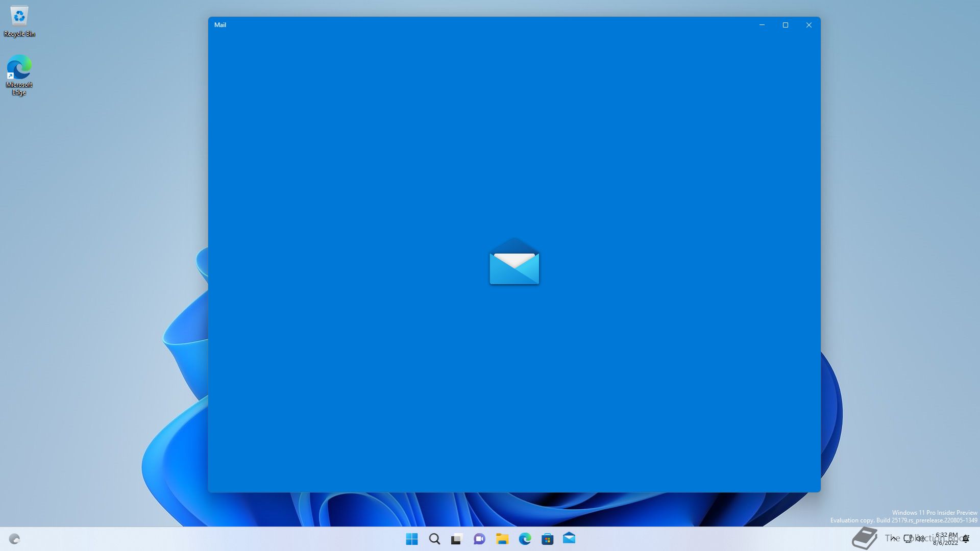Expand hidden system tray icons chevron

[x=893, y=538]
